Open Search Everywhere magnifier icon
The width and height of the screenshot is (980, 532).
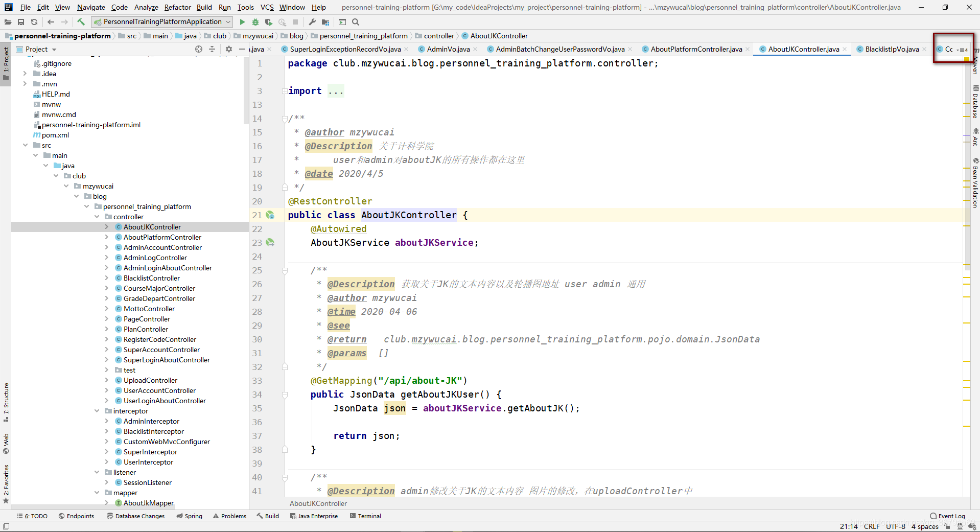(356, 22)
